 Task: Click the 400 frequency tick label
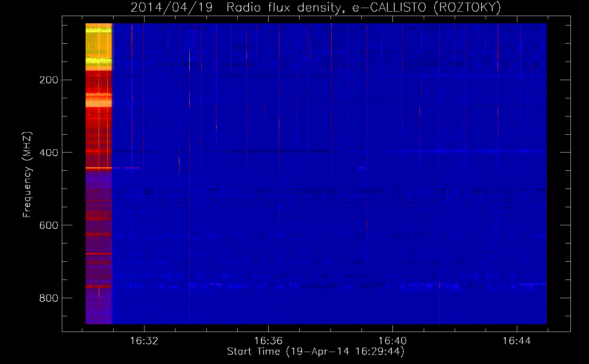click(x=49, y=153)
